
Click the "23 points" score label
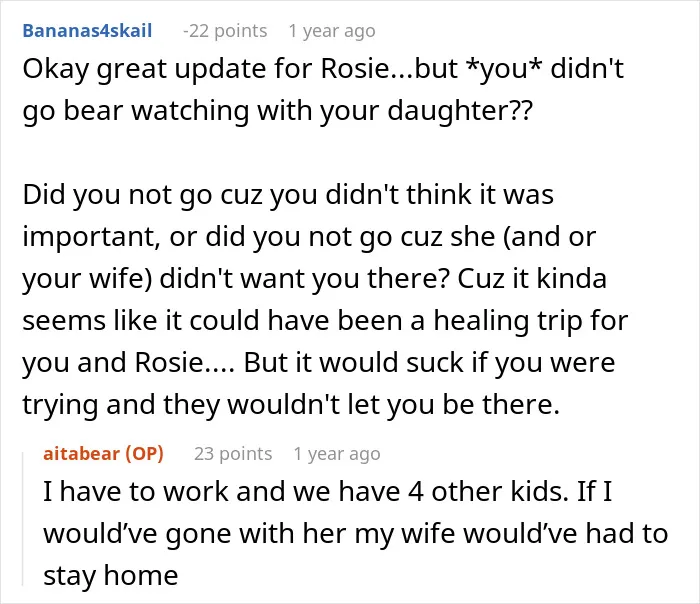233,454
